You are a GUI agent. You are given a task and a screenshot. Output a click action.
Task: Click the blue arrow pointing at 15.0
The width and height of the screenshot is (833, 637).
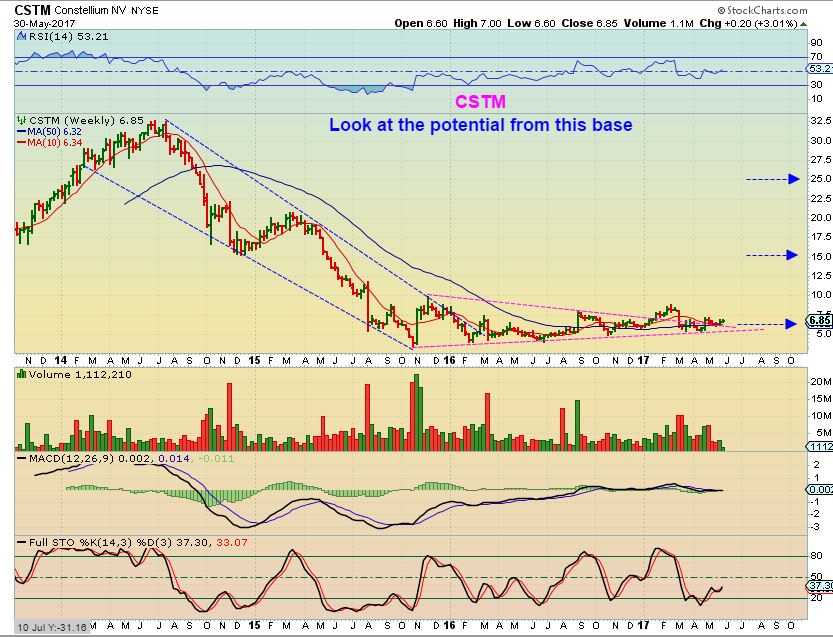click(x=772, y=256)
